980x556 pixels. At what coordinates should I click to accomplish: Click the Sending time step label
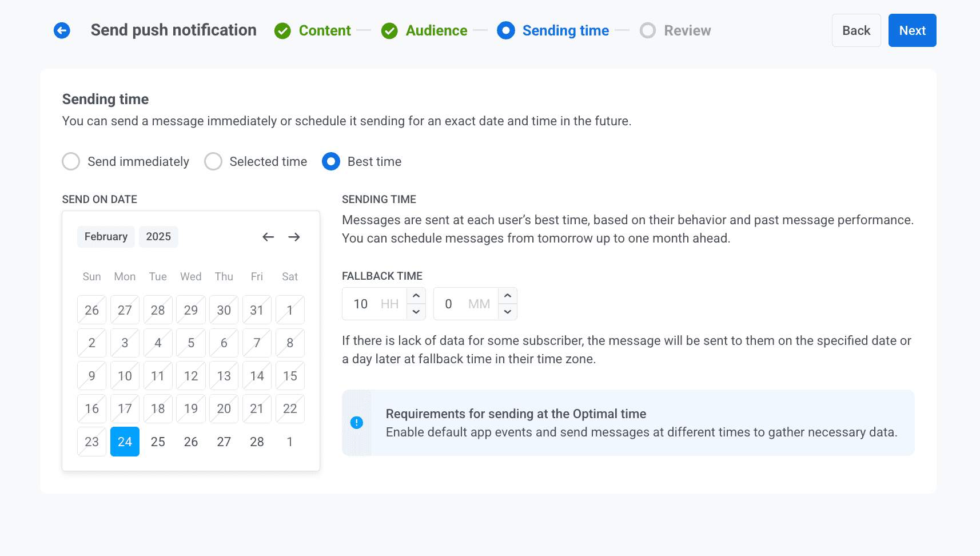click(565, 30)
